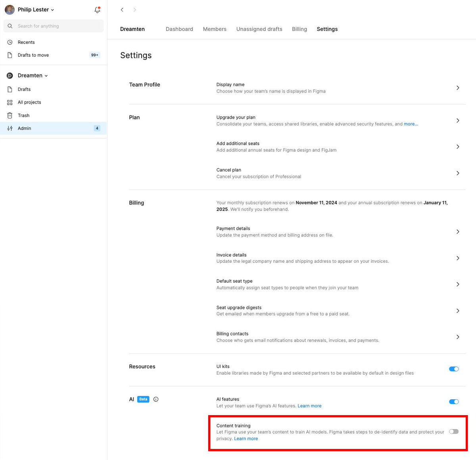Open Default seat type chevron
This screenshot has height=460, width=476.
(458, 284)
